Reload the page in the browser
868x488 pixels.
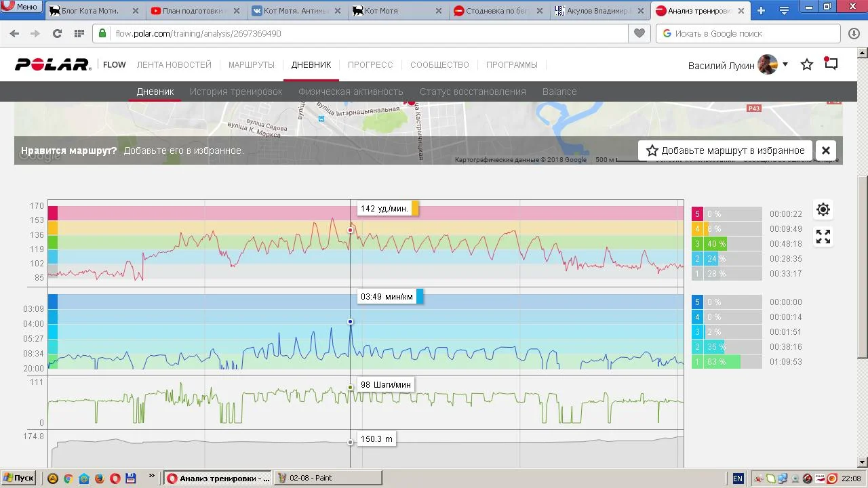coord(57,33)
